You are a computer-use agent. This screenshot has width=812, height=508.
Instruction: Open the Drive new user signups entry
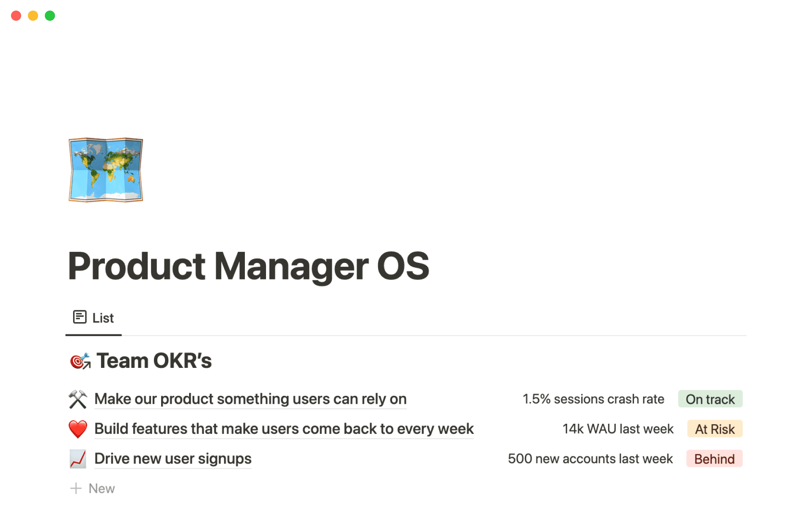[173, 458]
